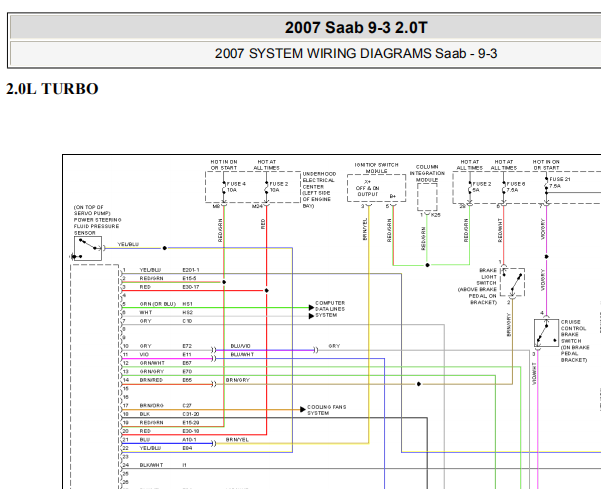Click connector code 'E15-29' on pin 19
Screen dimensions: 601x489
(x=190, y=422)
